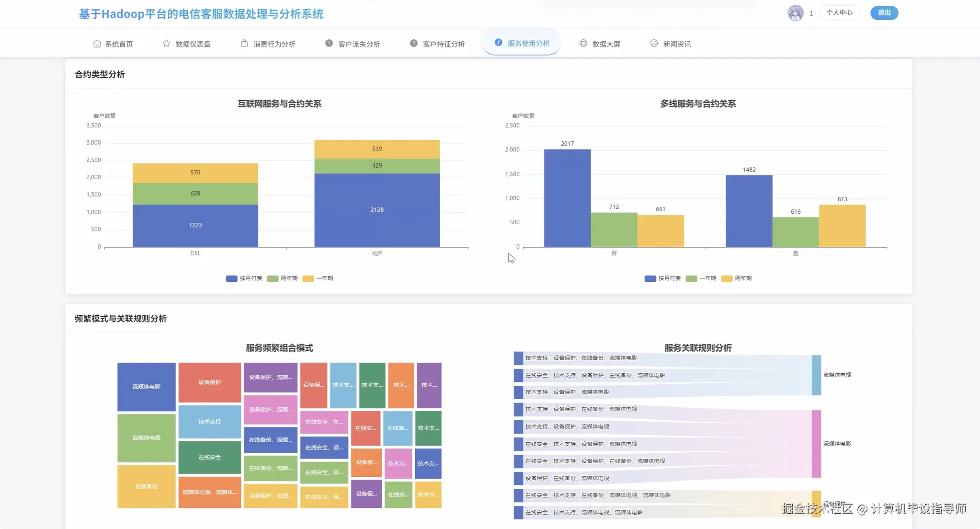Toggle 一年期 legend in internet service chart
Screen dimensions: 980x529
point(318,278)
